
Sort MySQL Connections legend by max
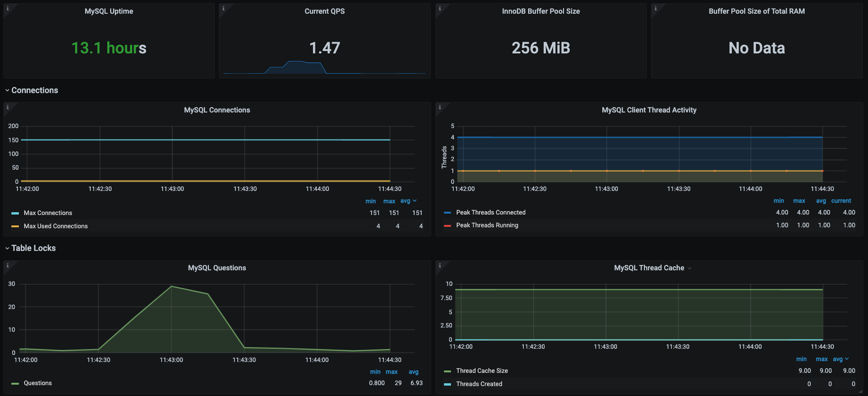[x=389, y=201]
